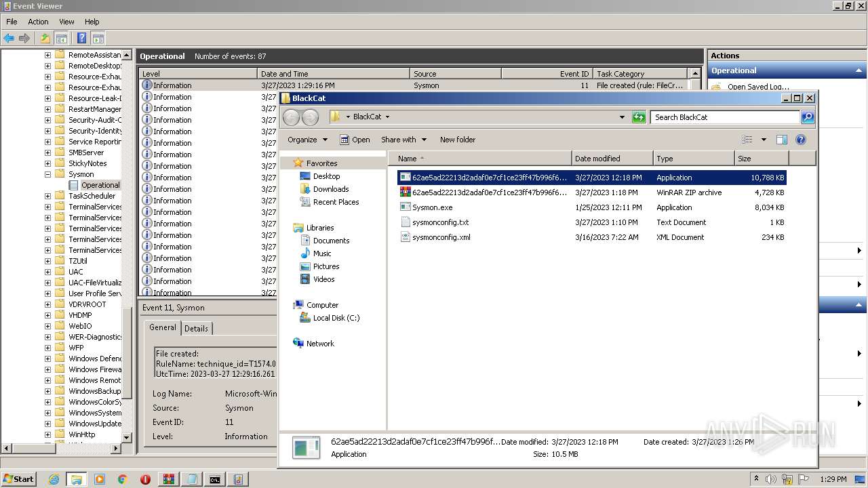
Task: Open Help from the blue question-mark icon
Action: 82,38
